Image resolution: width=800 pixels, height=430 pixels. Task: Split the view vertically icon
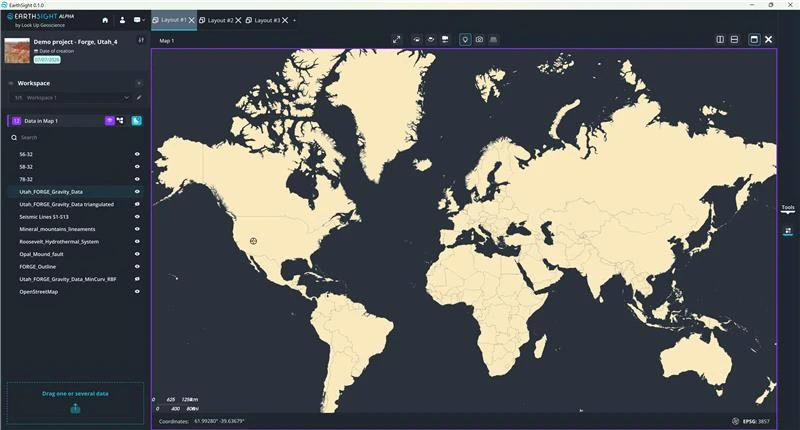click(720, 39)
